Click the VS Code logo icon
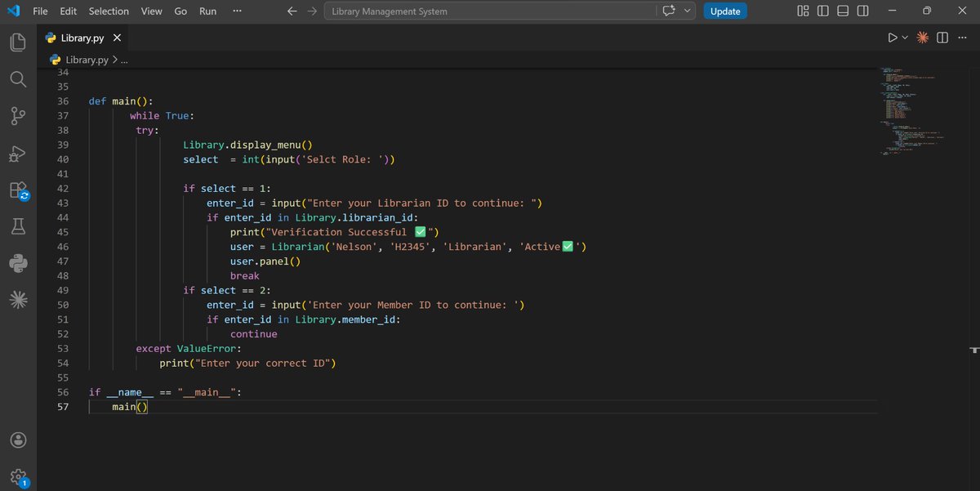Screen dimensions: 980x491 (x=12, y=11)
